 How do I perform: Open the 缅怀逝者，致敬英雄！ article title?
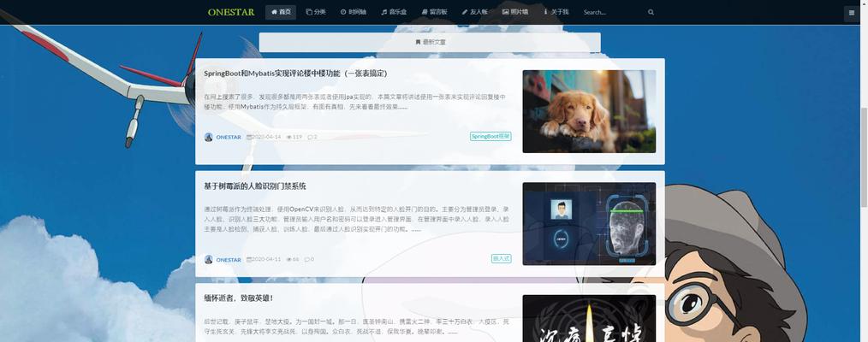(x=239, y=298)
